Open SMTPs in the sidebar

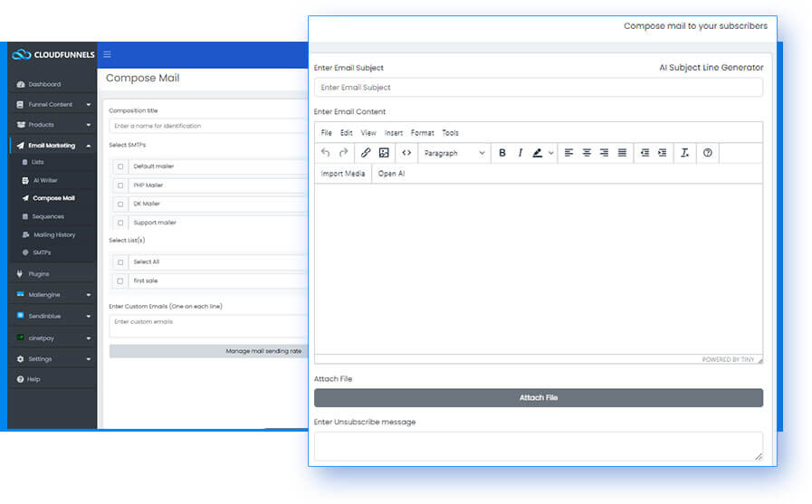click(x=42, y=252)
